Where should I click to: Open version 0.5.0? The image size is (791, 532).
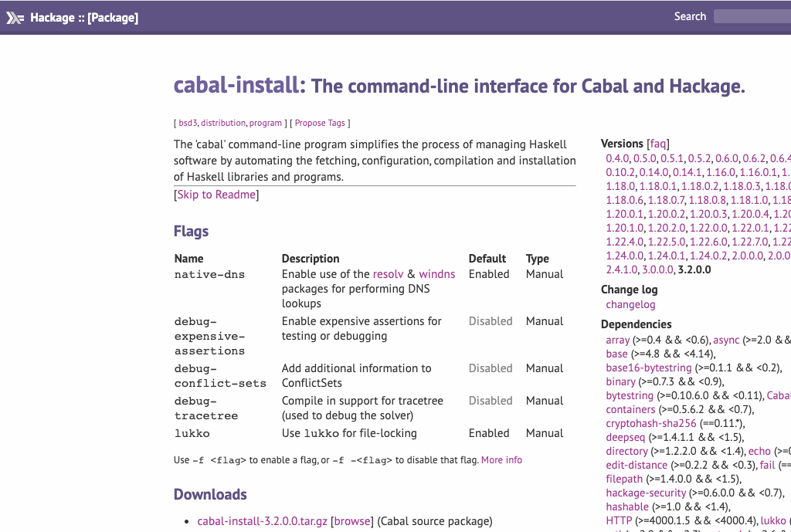(645, 158)
